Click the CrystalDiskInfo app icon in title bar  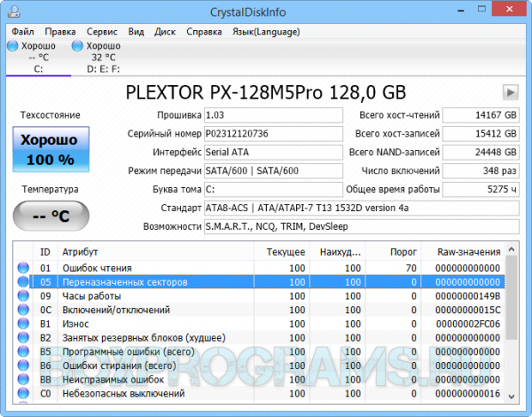[14, 12]
